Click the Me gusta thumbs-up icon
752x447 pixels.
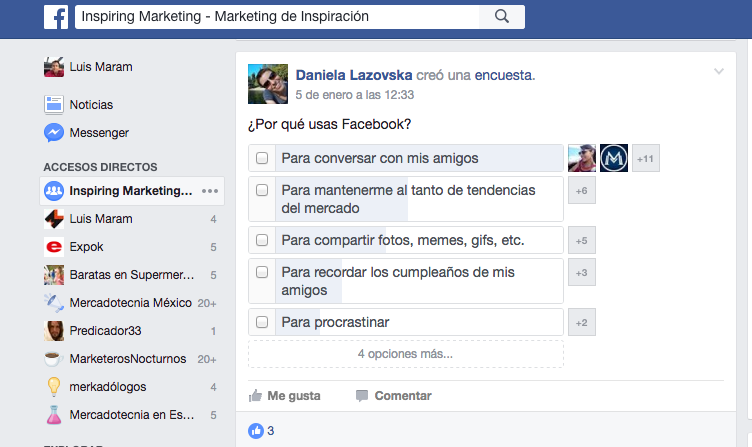tap(256, 396)
